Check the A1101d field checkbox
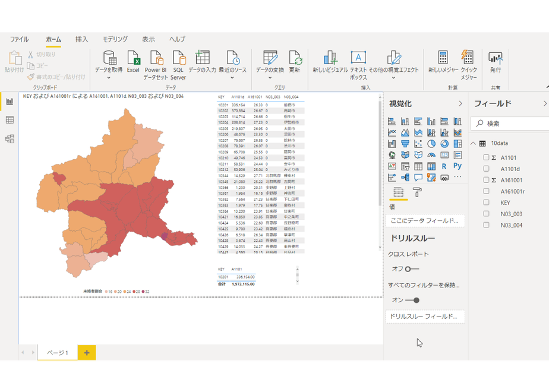549x392 pixels. tap(487, 169)
